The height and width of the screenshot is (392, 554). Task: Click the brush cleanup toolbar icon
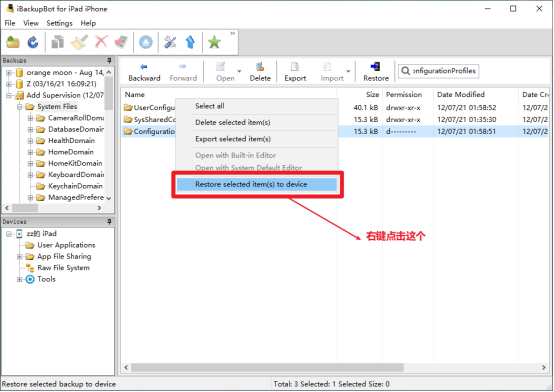pyautogui.click(x=79, y=42)
